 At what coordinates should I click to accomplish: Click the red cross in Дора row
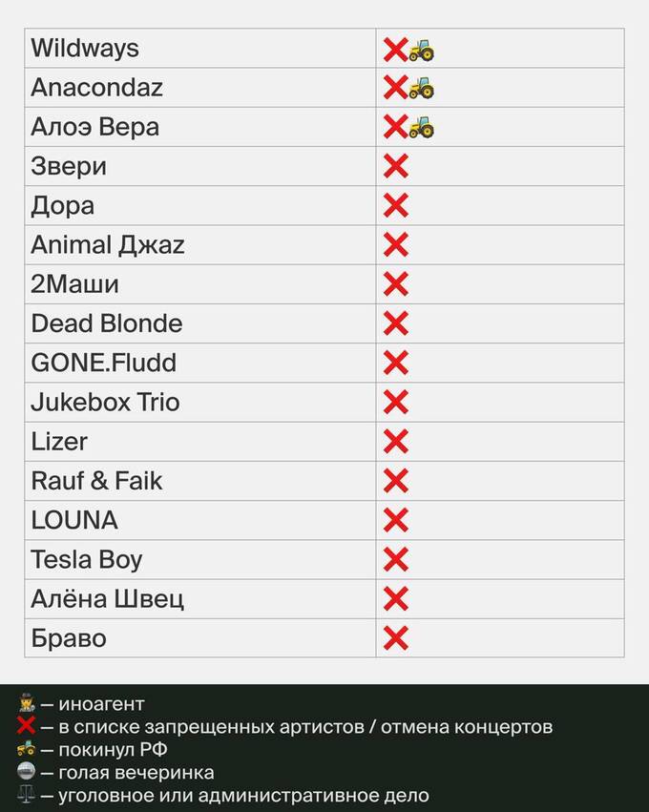pos(396,205)
